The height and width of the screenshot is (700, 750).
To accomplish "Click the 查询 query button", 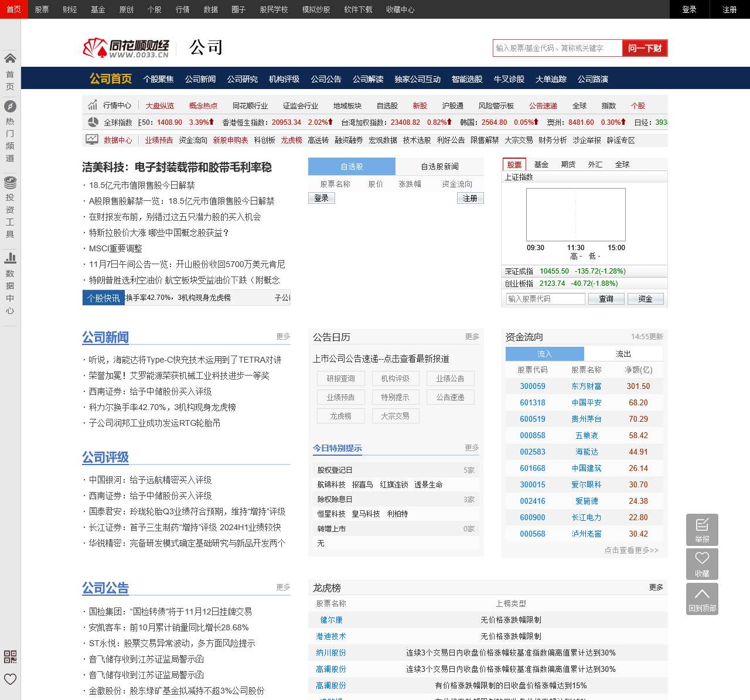I will (606, 299).
